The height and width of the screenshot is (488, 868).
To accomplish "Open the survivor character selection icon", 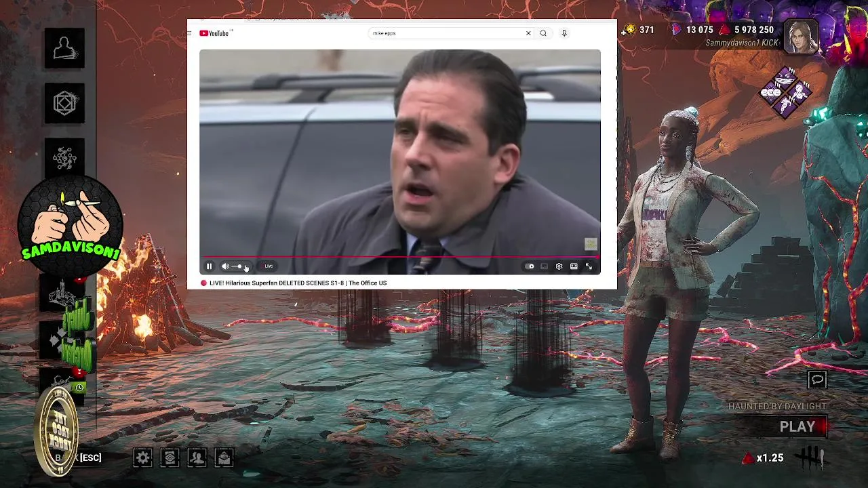I will [x=64, y=48].
